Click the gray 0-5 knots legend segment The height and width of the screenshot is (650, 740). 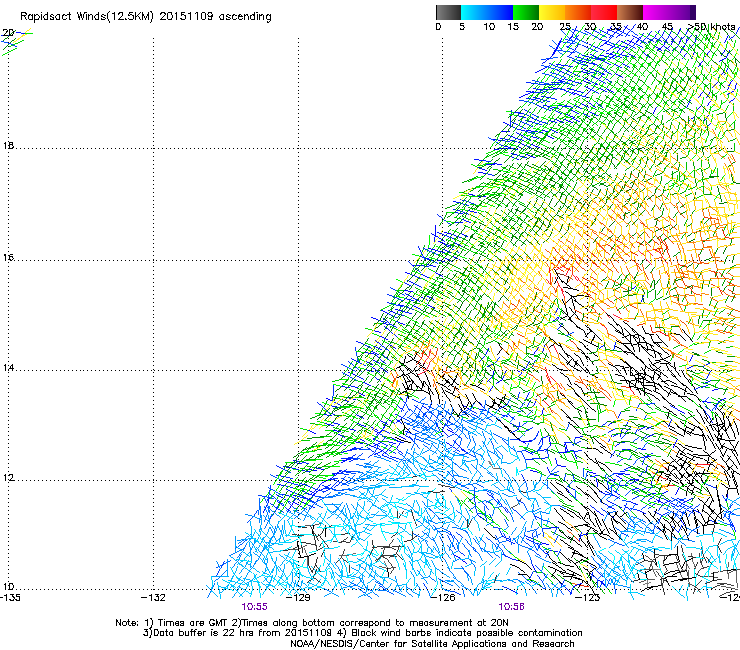[x=448, y=12]
